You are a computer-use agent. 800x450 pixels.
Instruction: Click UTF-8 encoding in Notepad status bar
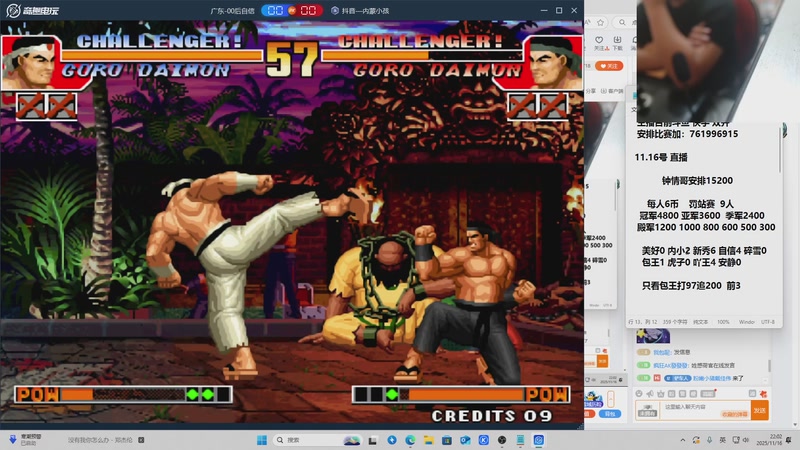coord(768,322)
